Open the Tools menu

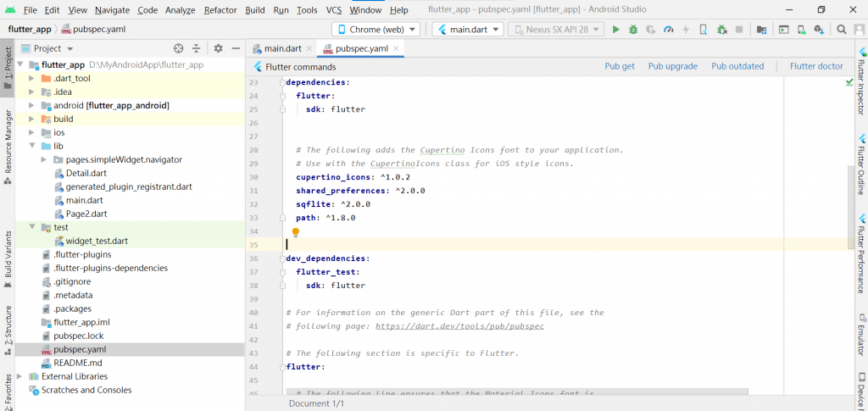pos(307,10)
